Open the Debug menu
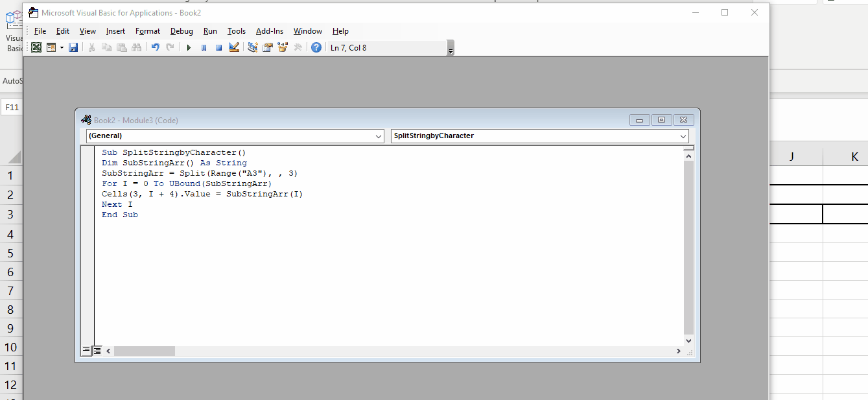The height and width of the screenshot is (400, 868). [x=182, y=30]
